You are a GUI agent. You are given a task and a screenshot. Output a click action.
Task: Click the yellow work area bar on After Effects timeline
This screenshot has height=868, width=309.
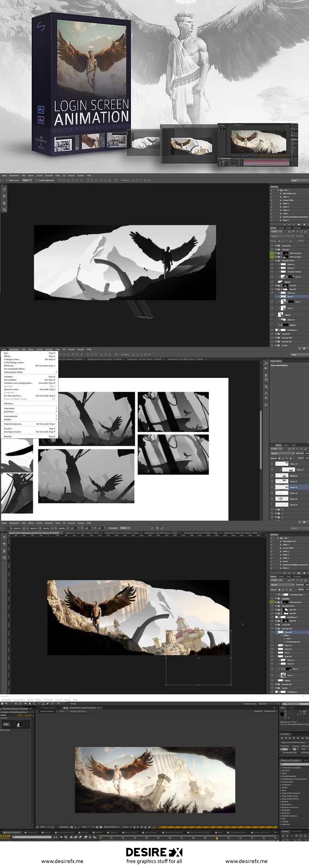216,827
